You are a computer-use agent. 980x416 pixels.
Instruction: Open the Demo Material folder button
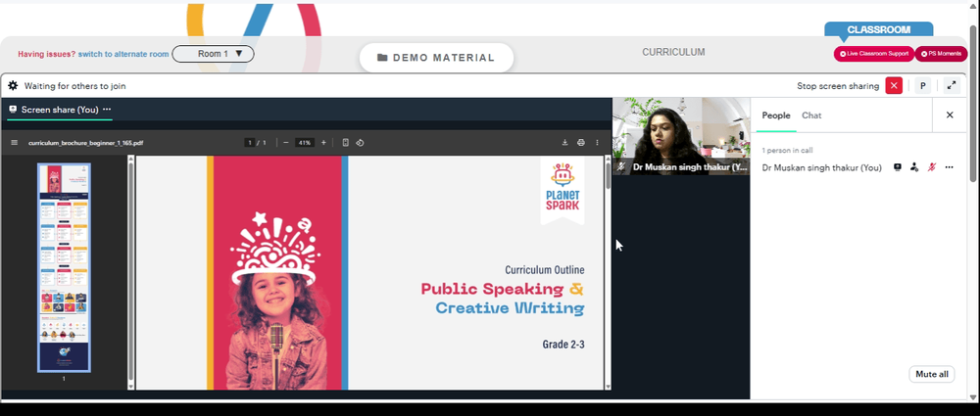pos(436,58)
